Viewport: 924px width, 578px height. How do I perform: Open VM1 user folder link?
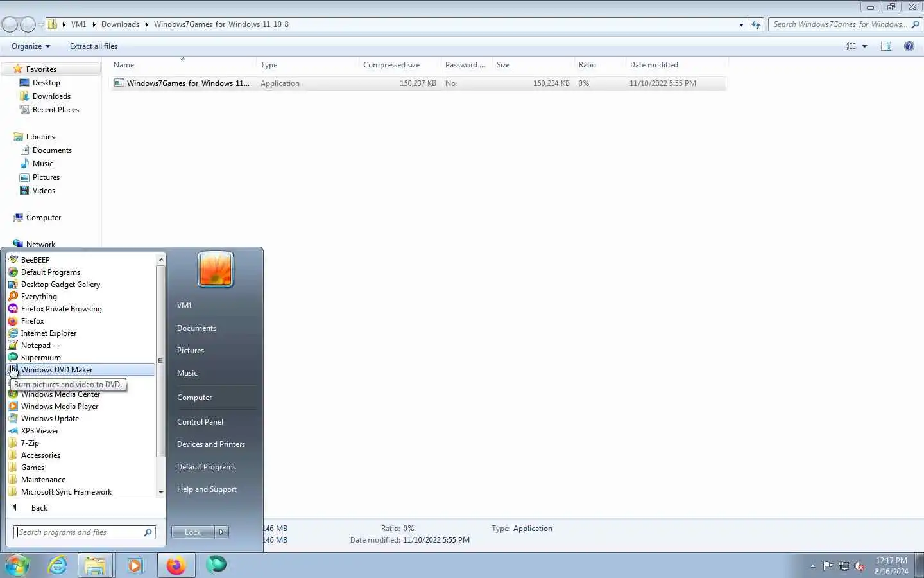pyautogui.click(x=184, y=305)
